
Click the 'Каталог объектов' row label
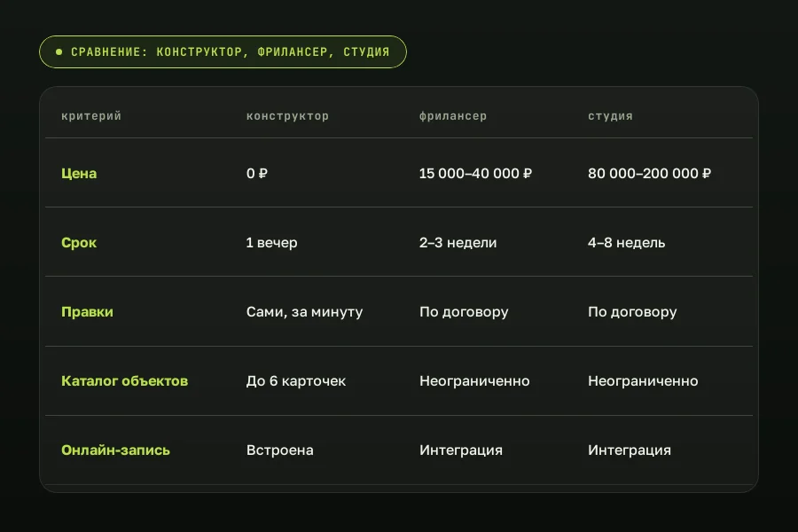(125, 381)
